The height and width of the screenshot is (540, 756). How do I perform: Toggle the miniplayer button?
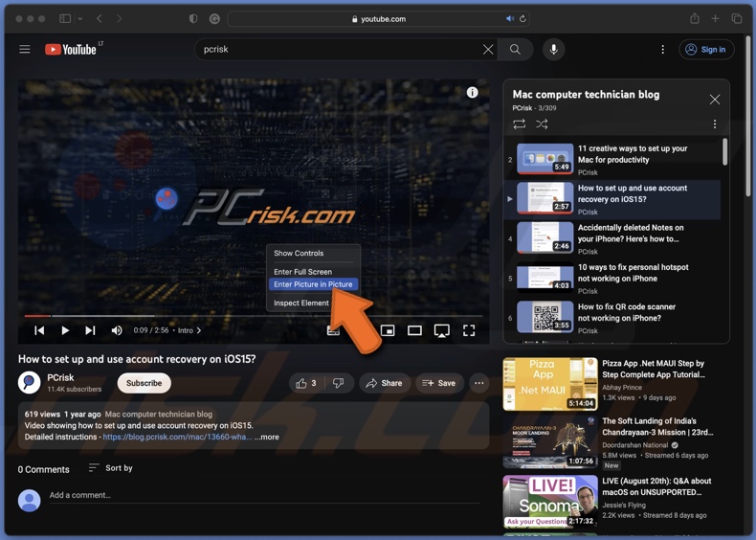coord(388,330)
